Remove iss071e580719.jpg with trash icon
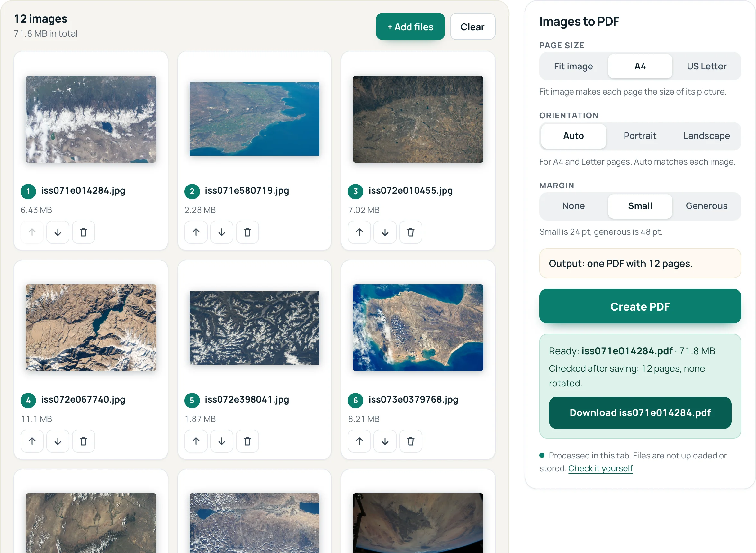Image resolution: width=756 pixels, height=553 pixels. [247, 232]
